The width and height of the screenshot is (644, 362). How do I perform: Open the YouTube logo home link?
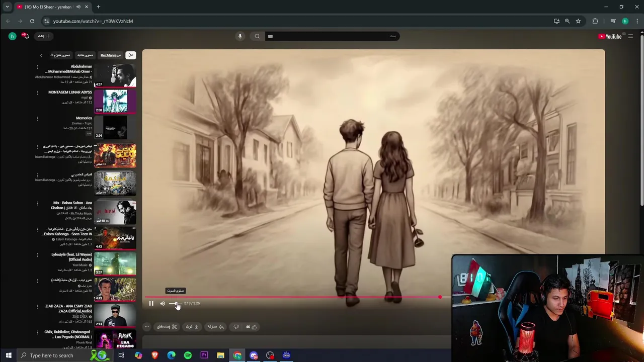tap(610, 36)
